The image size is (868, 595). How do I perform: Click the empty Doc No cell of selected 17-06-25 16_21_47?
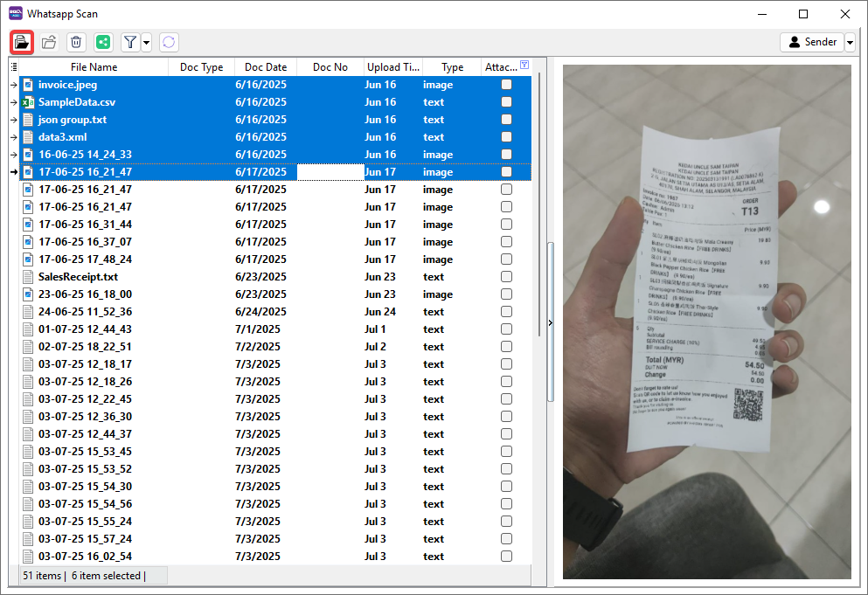tap(330, 172)
